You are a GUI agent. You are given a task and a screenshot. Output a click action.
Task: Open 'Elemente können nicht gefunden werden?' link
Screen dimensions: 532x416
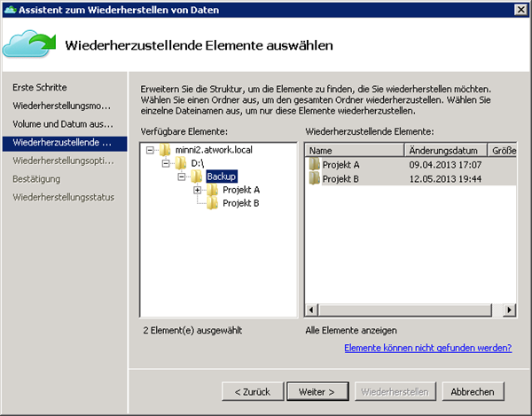(x=428, y=348)
